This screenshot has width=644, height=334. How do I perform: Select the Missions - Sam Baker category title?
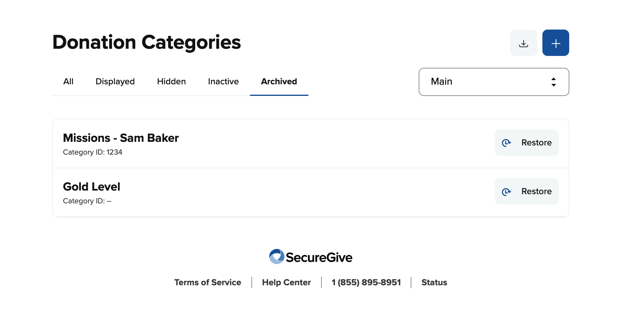pyautogui.click(x=121, y=138)
